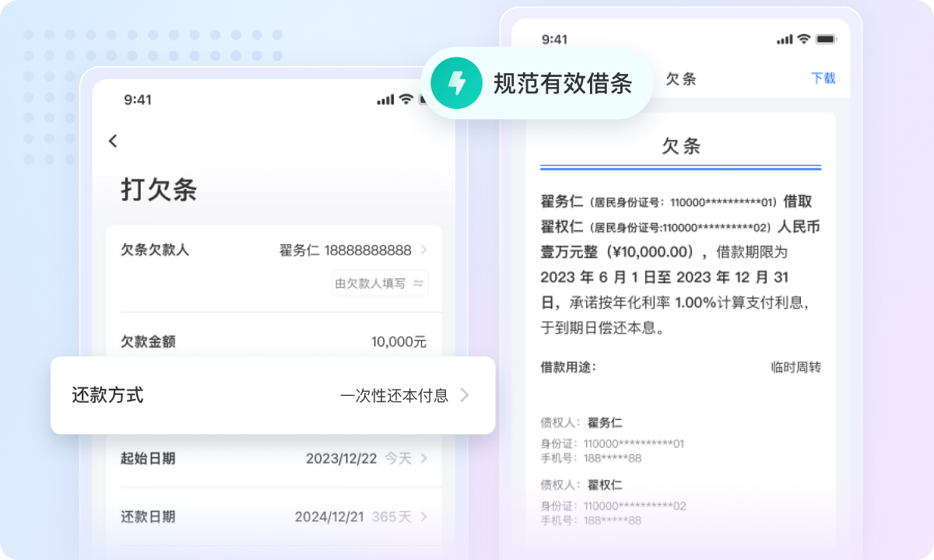Select 一次性还本付息 option text
Screen dimensions: 934x560
pyautogui.click(x=394, y=395)
